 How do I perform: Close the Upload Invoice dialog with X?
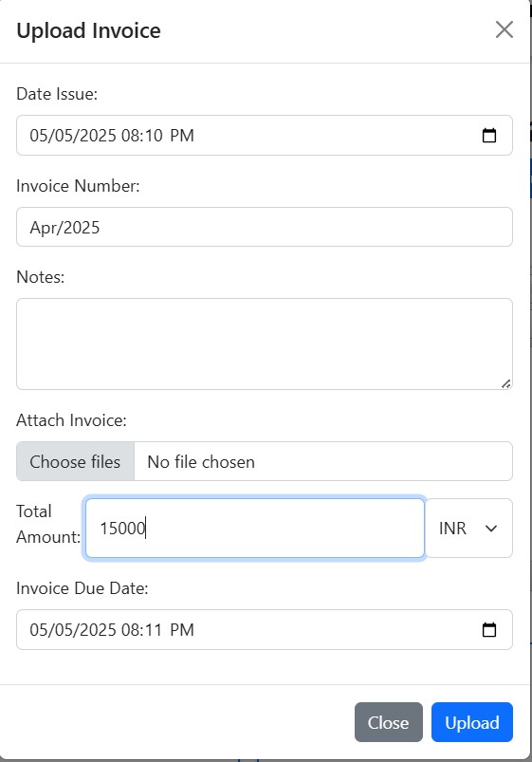click(x=504, y=29)
